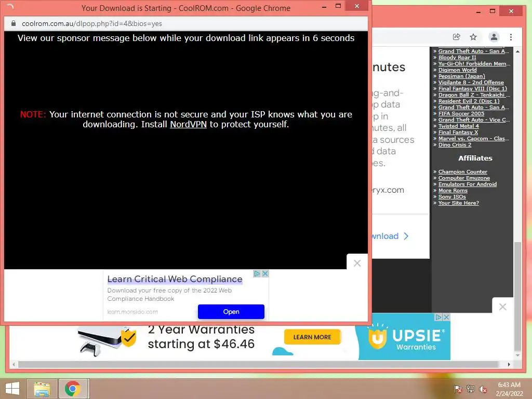Click the horizontal scrollbar thumb
The image size is (532, 399).
[258, 364]
